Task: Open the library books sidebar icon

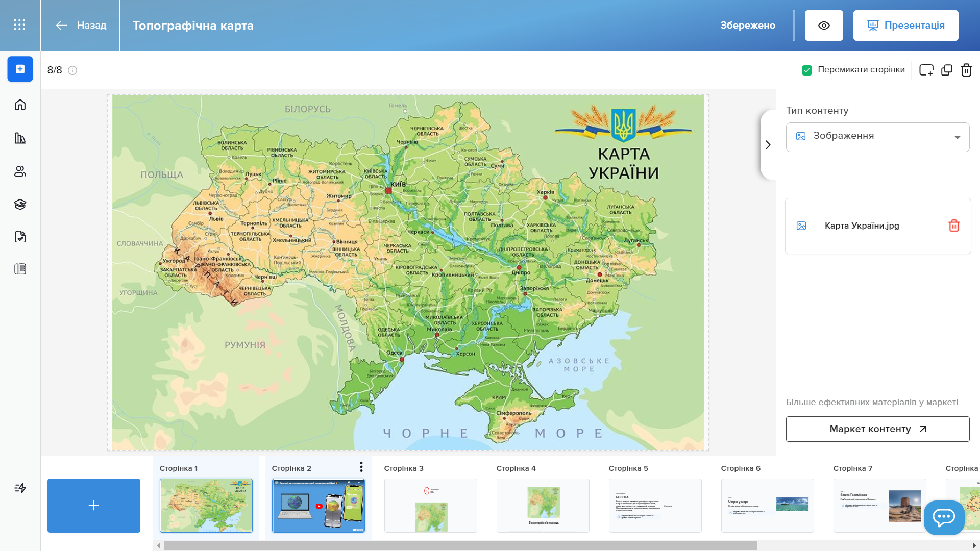Action: [20, 138]
